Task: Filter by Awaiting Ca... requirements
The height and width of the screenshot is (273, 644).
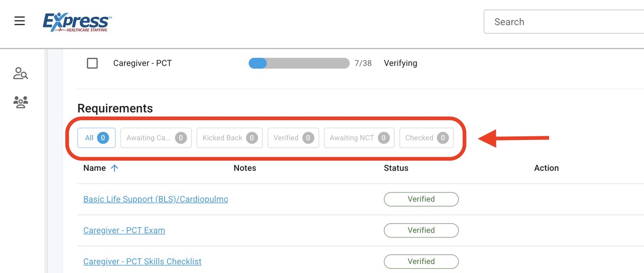Action: pyautogui.click(x=156, y=138)
